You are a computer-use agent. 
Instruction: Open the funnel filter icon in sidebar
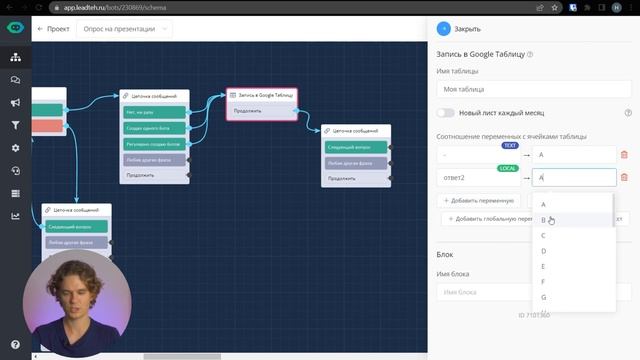click(16, 125)
